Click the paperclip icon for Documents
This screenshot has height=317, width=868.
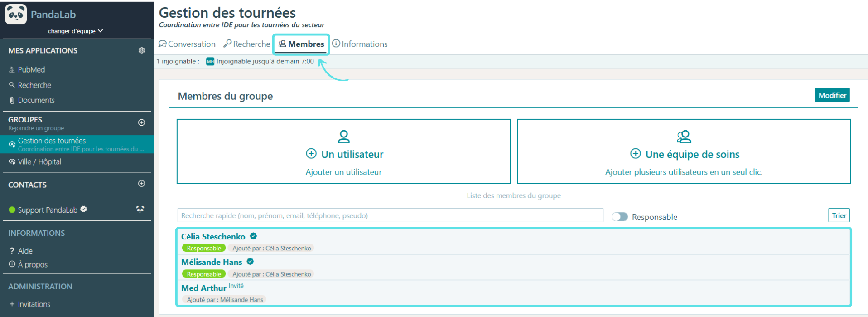12,100
